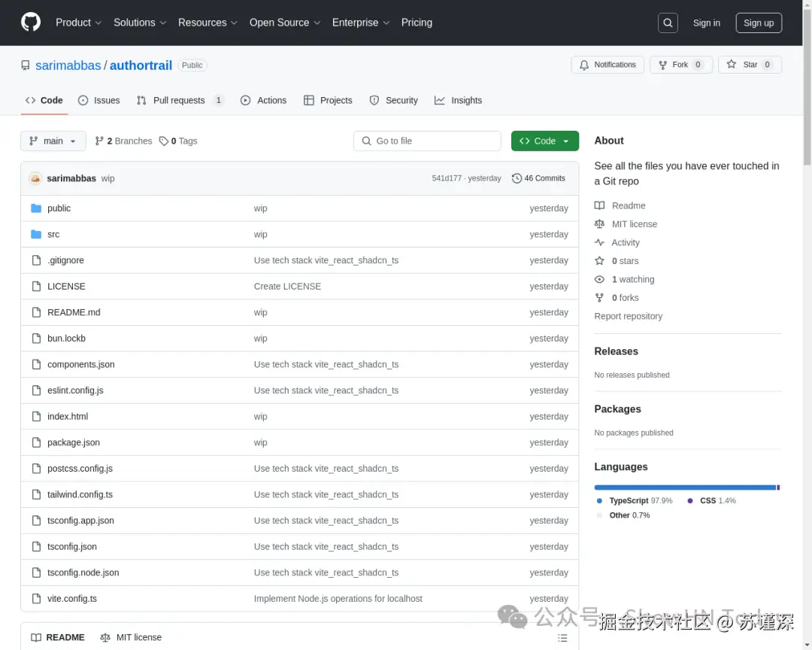Open the README.md file
This screenshot has width=812, height=650.
coord(74,312)
